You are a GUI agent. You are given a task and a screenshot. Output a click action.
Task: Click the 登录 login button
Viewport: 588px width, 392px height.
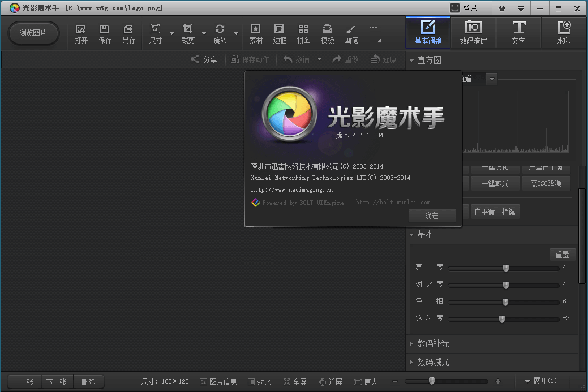point(464,8)
